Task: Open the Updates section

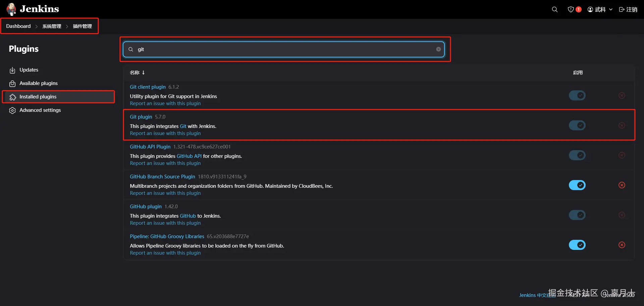Action: click(29, 70)
